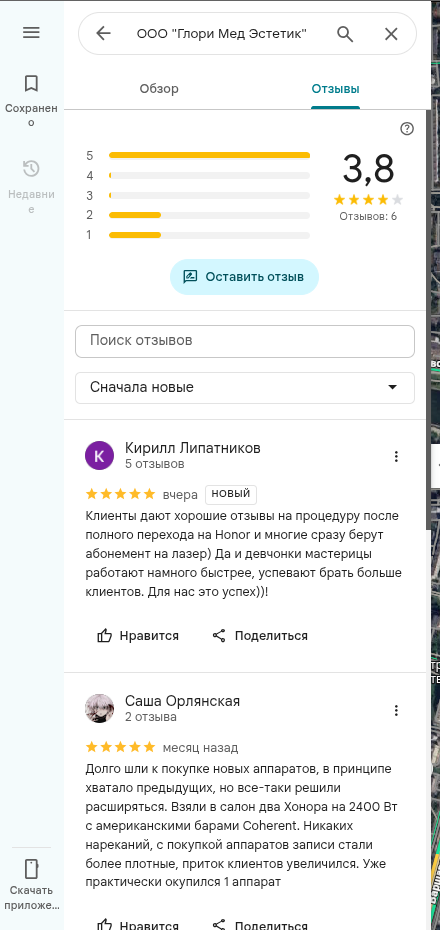Like Кирилл Липатников's review with Нравится
This screenshot has height=930, width=440.
[138, 636]
